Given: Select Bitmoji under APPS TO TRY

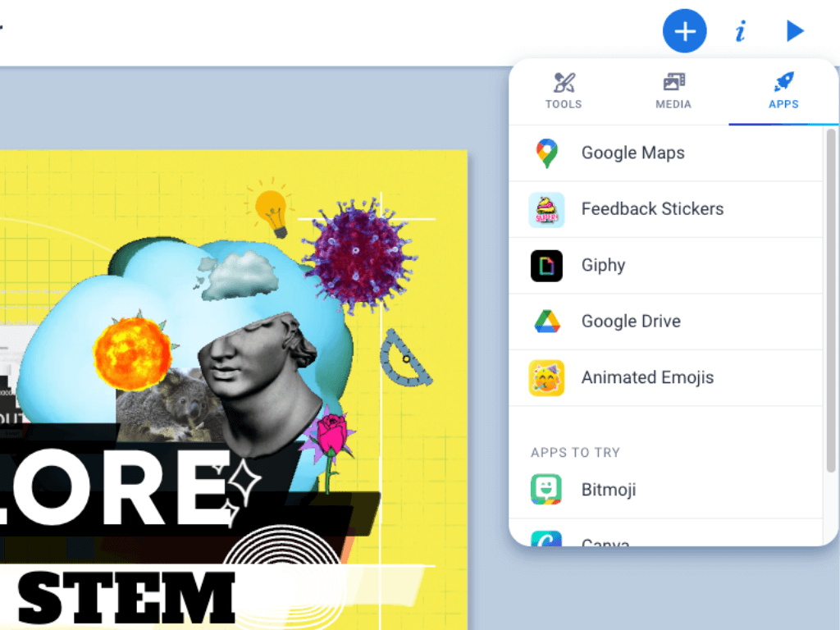Looking at the screenshot, I should pyautogui.click(x=609, y=489).
